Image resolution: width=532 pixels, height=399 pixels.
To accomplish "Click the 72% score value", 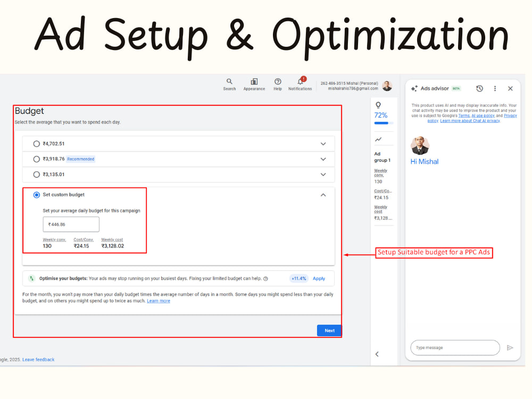I will click(x=381, y=115).
